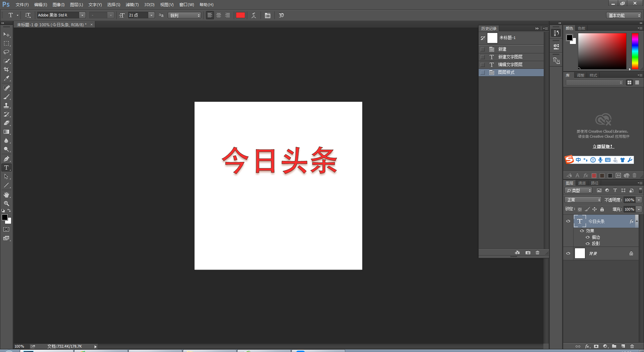This screenshot has height=352, width=644.
Task: Open the font size dropdown
Action: pyautogui.click(x=151, y=15)
